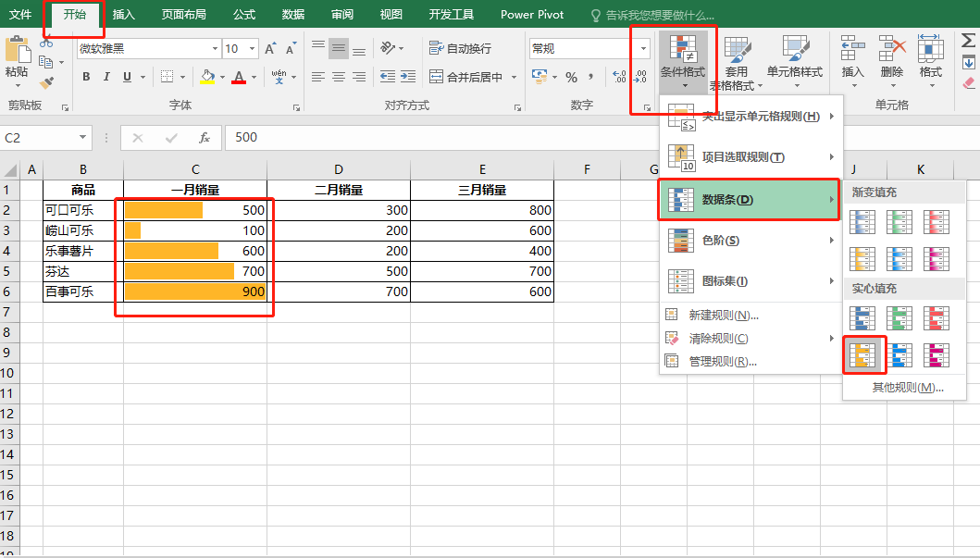Click the AutoSum sigma icon
Image resolution: width=980 pixels, height=558 pixels.
click(968, 42)
